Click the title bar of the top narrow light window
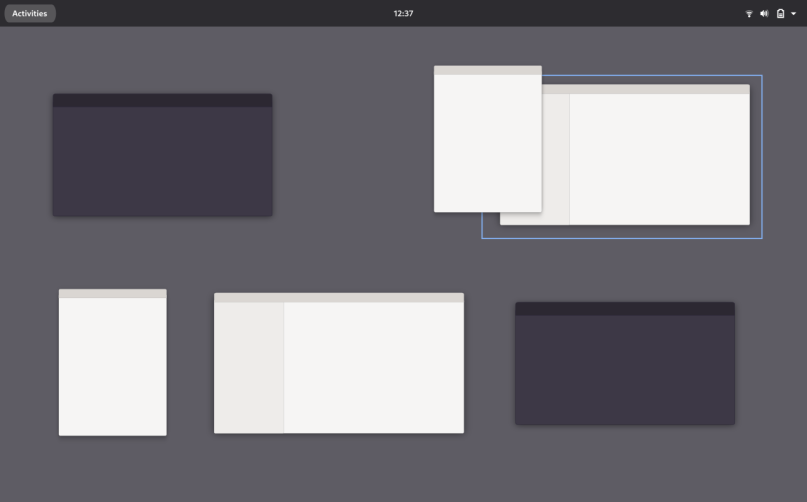 pyautogui.click(x=487, y=70)
